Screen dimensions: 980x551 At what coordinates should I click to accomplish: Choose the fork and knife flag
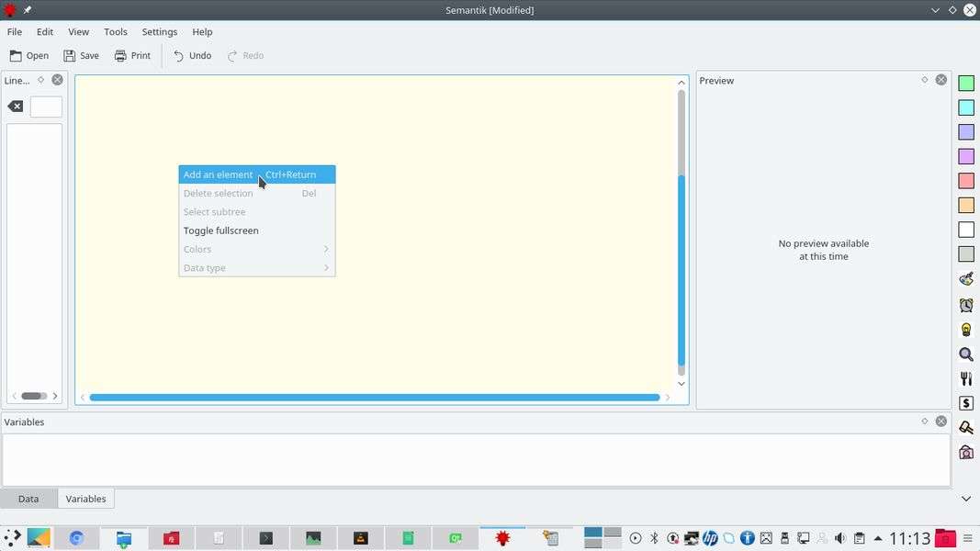pos(966,378)
